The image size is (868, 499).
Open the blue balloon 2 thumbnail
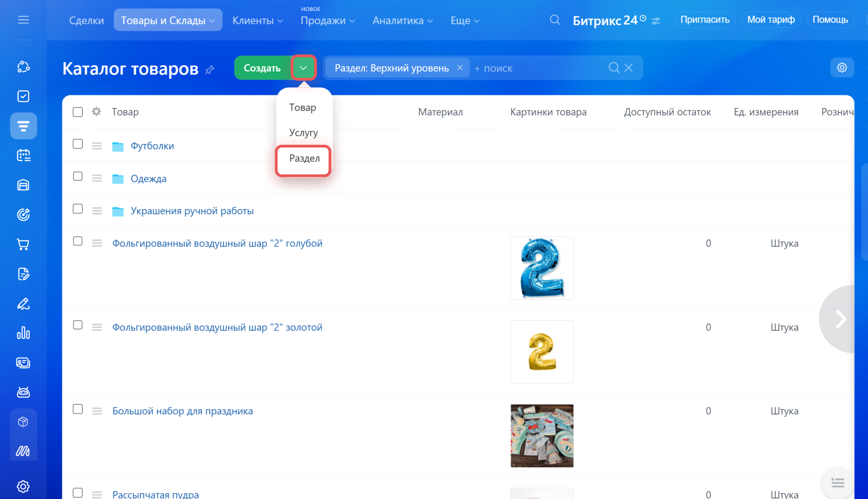point(542,268)
